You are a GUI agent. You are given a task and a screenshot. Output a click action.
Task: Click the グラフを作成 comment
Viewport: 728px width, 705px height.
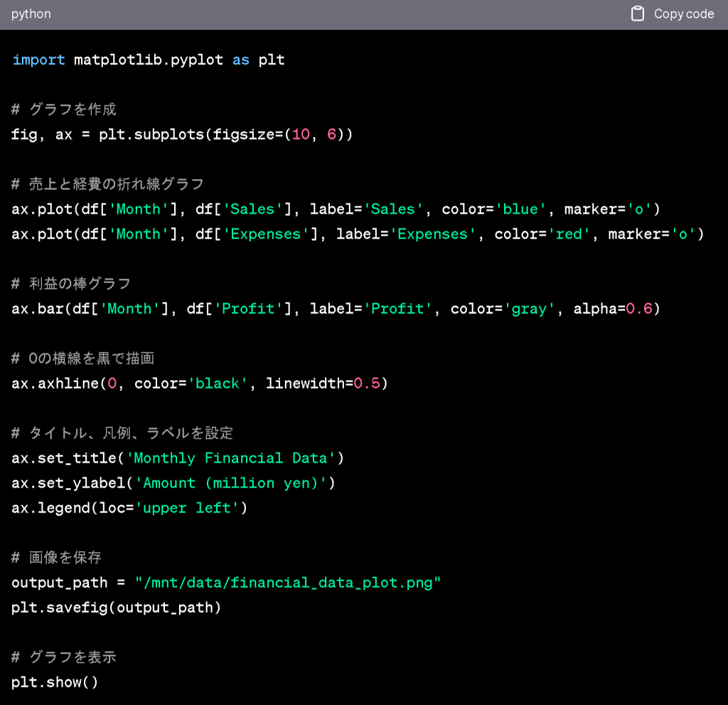point(64,109)
